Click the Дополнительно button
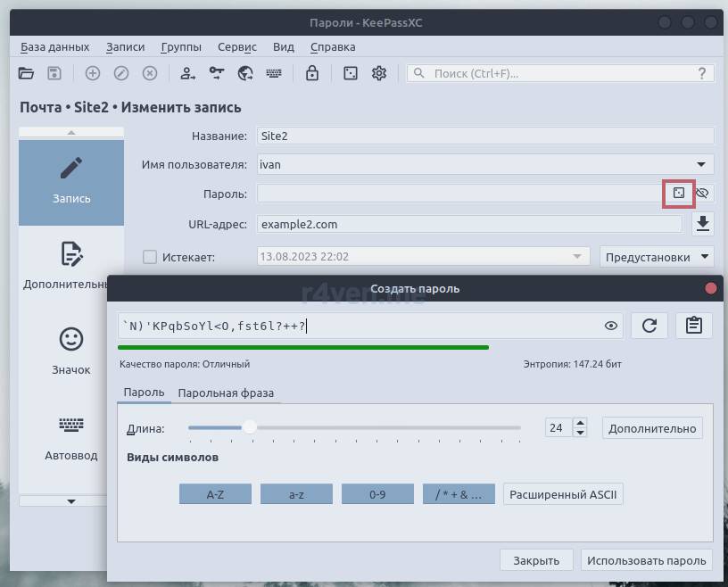 652,428
